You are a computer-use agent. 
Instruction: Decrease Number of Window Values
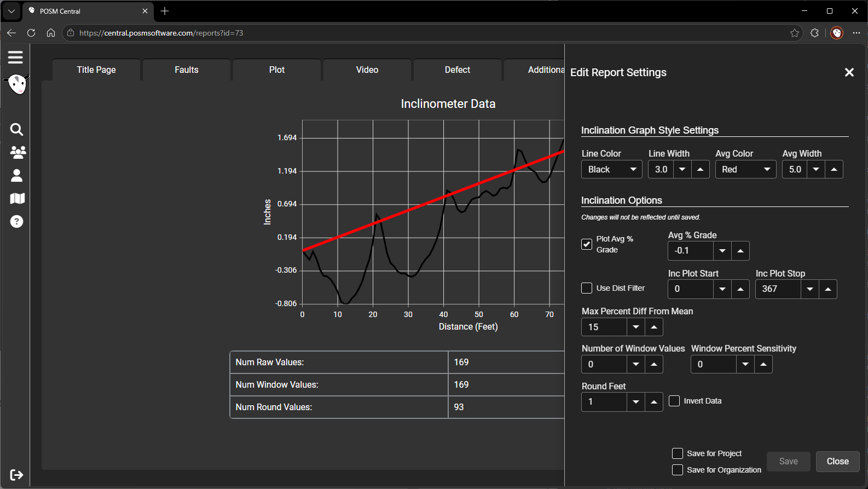coord(636,364)
